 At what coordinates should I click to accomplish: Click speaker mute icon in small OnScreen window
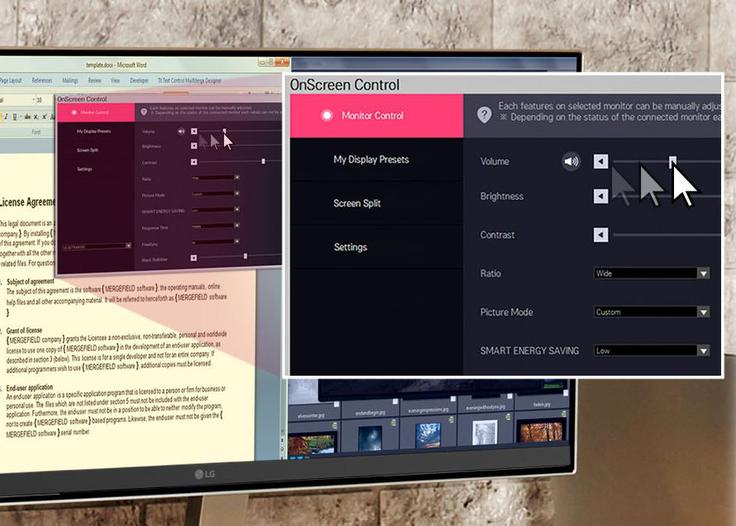[181, 131]
